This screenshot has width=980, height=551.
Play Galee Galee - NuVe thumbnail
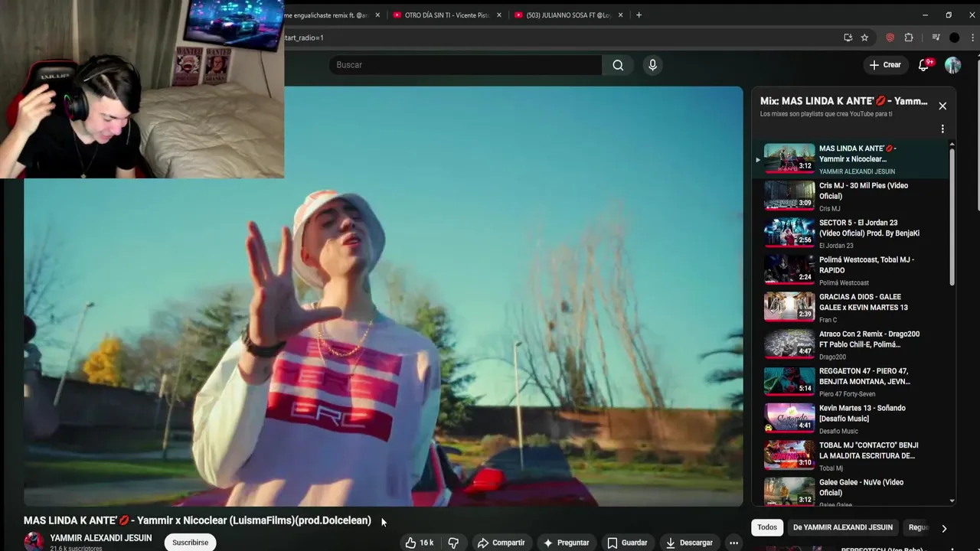(x=789, y=492)
